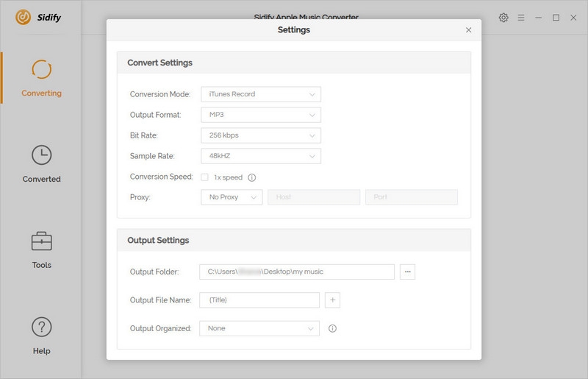Open the No Proxy dropdown

tap(231, 197)
